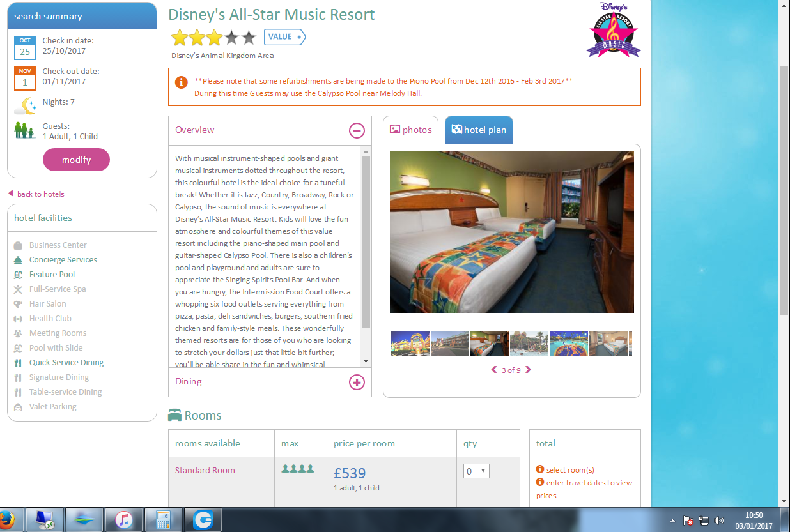Launch Firefox from the taskbar
This screenshot has height=532, width=790.
click(x=6, y=519)
